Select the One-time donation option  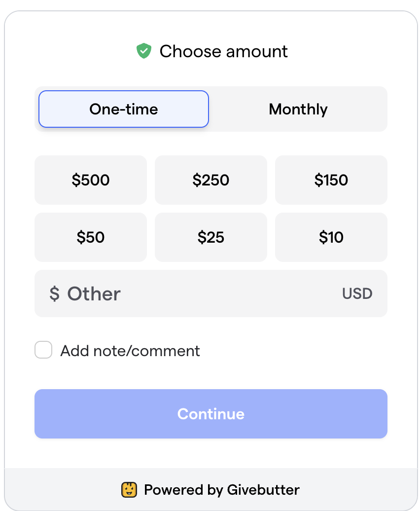[x=124, y=109]
